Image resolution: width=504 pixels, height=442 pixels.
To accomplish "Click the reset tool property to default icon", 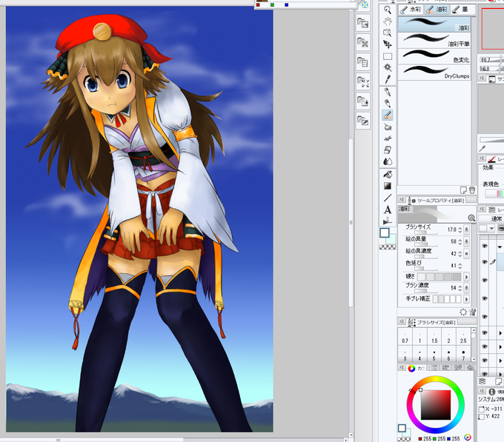I will (x=463, y=312).
